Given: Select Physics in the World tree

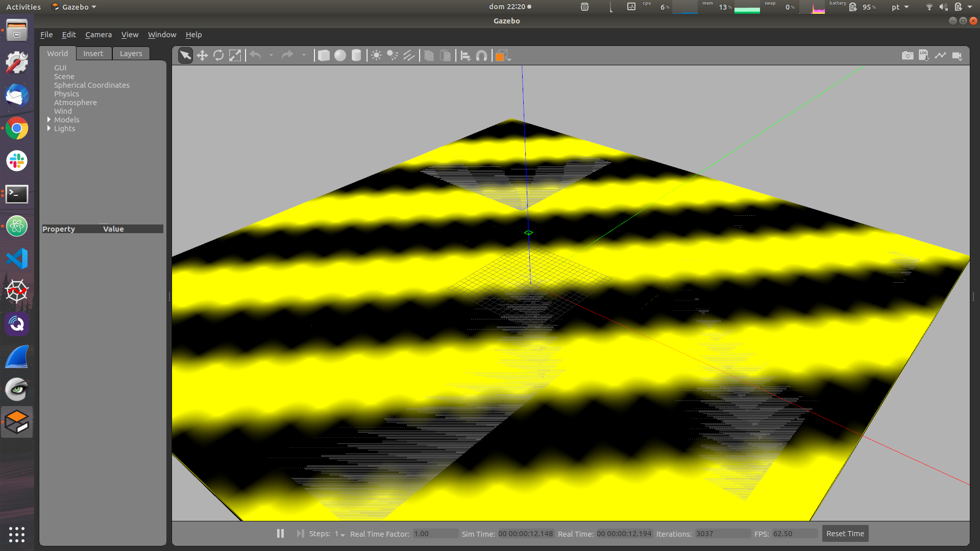Looking at the screenshot, I should pyautogui.click(x=66, y=94).
